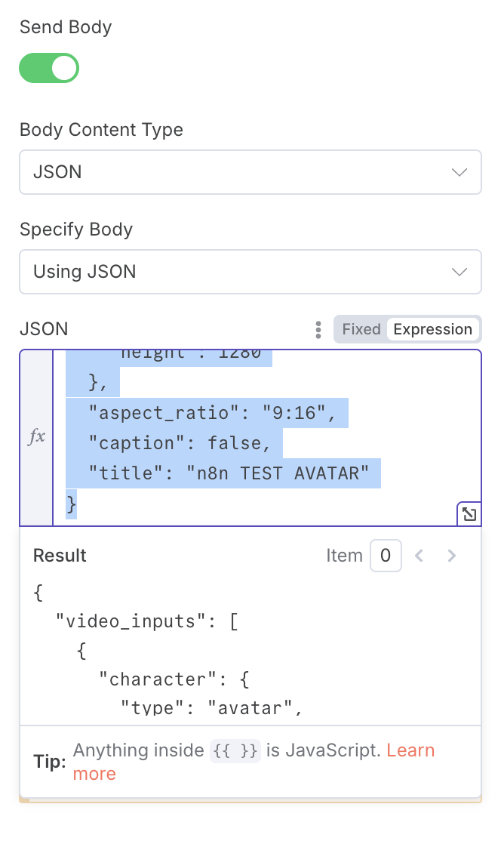
Task: Click the Item number stepper showing 0
Action: pyautogui.click(x=386, y=556)
